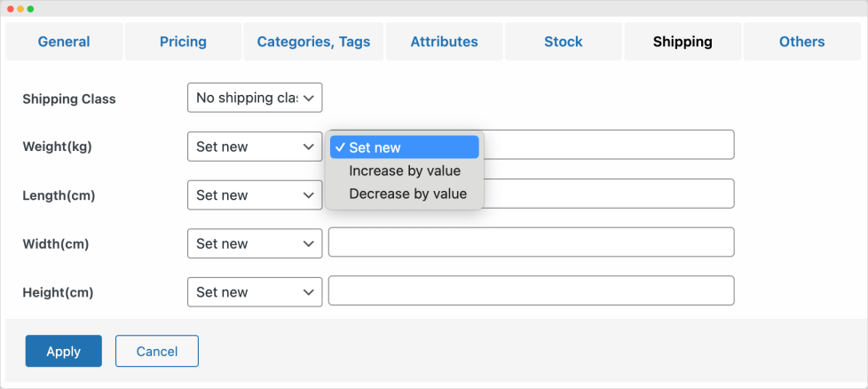This screenshot has height=389, width=868.
Task: Open the Attributes tab
Action: tap(444, 42)
